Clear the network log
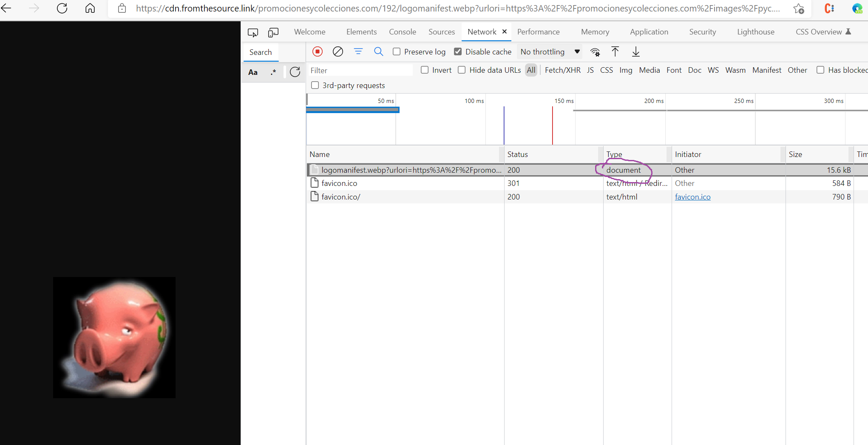This screenshot has height=445, width=868. (338, 51)
